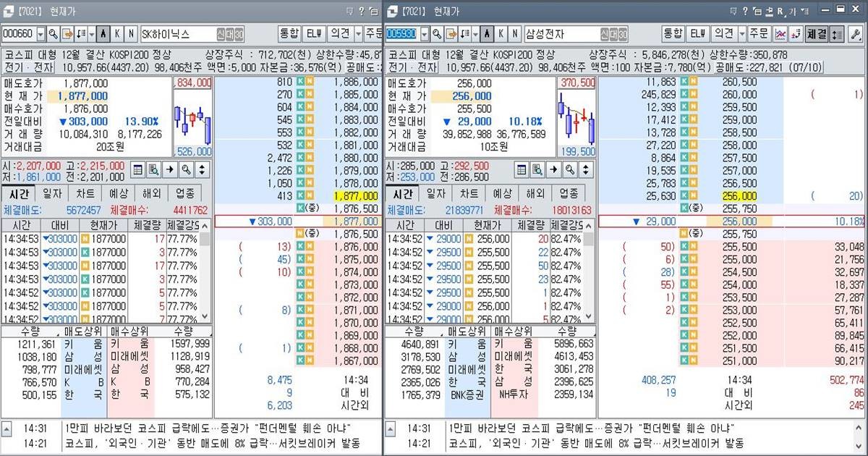This screenshot has height=456, width=868.
Task: Expand the sort options arrow in SK하이닉스 window
Action: 91,34
